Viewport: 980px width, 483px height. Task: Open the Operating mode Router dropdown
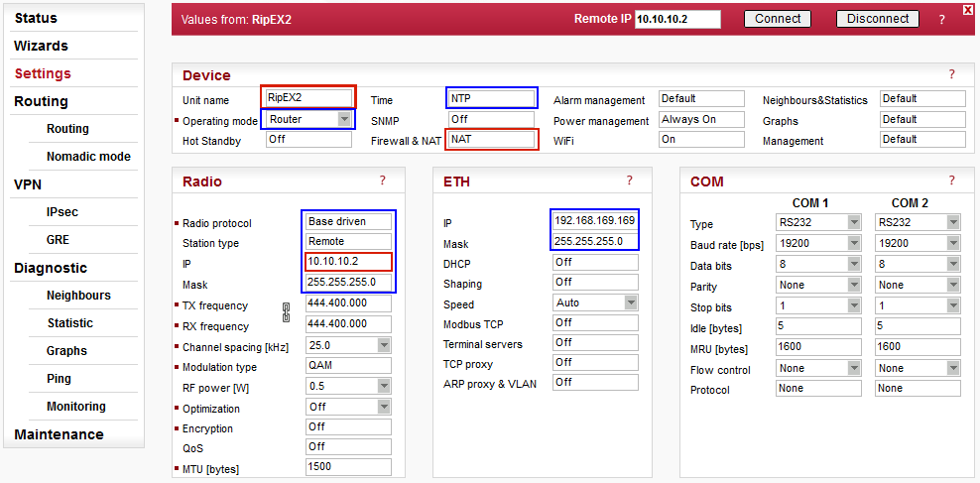(x=309, y=119)
